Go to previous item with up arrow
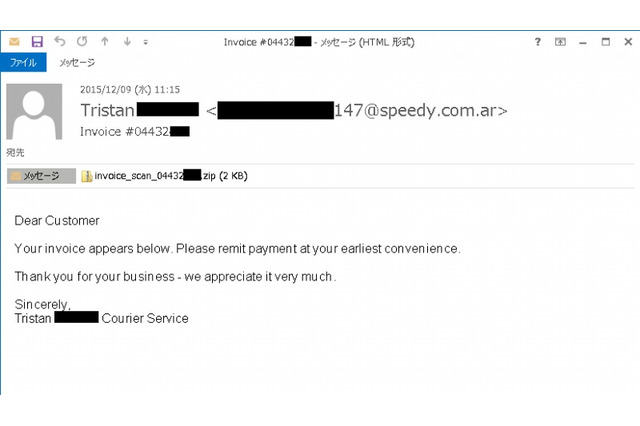 105,41
